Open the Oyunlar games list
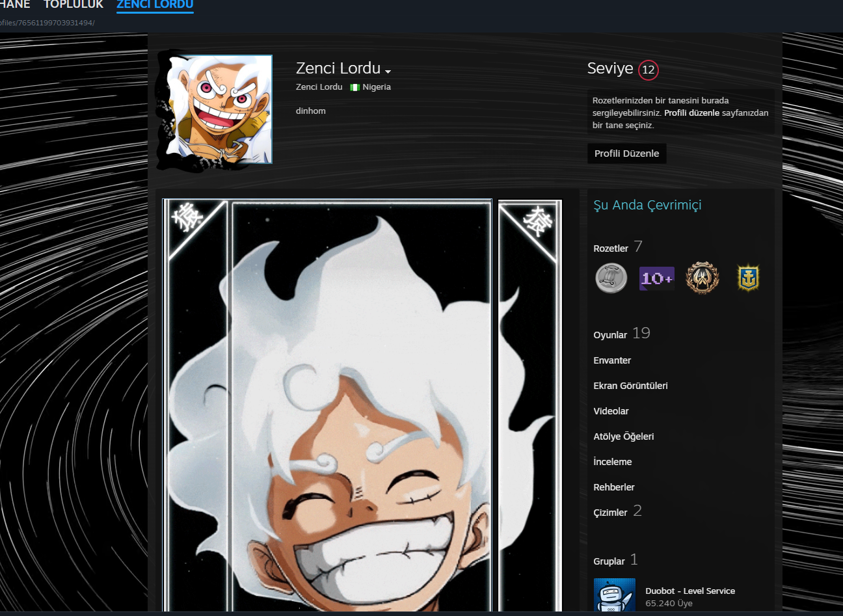This screenshot has height=616, width=843. 610,335
